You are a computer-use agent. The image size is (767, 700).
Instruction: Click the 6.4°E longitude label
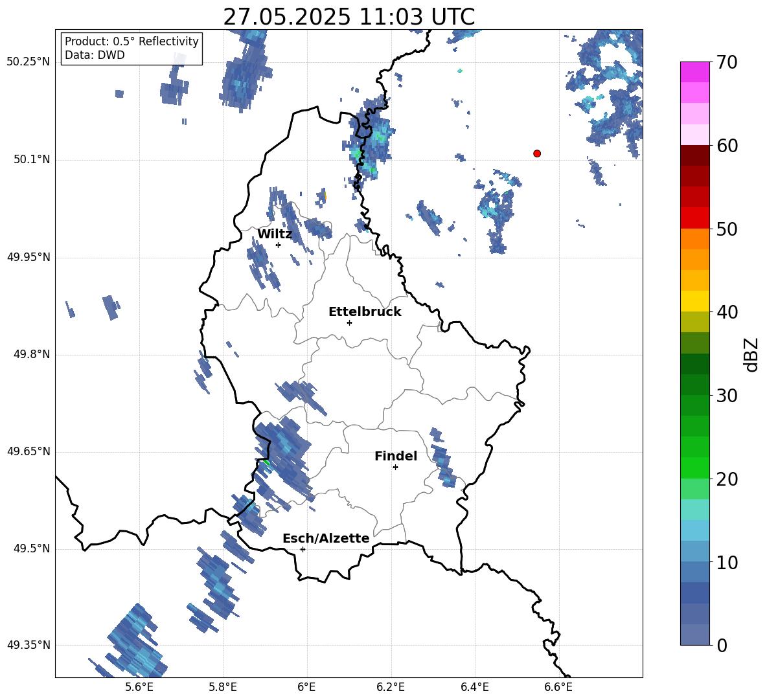(474, 687)
